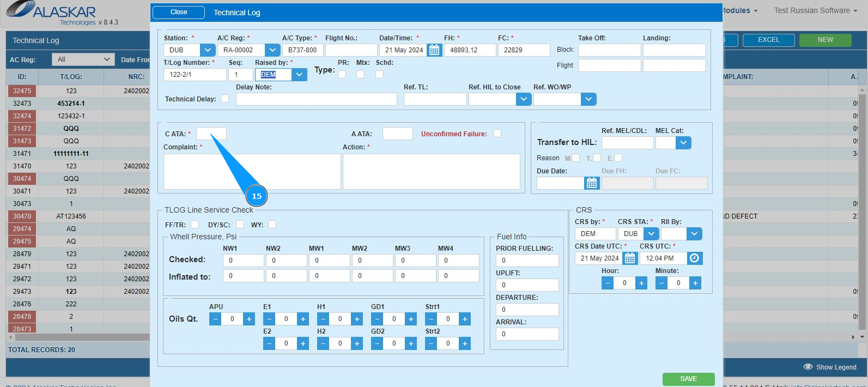The width and height of the screenshot is (868, 387).
Task: Decrease CRS Minute with minus button
Action: [x=661, y=283]
